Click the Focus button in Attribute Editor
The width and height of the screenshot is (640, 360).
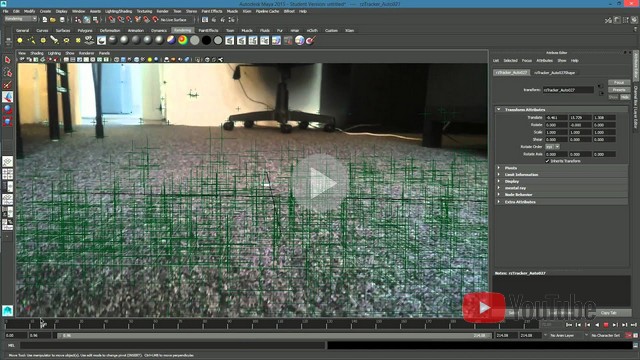(619, 82)
